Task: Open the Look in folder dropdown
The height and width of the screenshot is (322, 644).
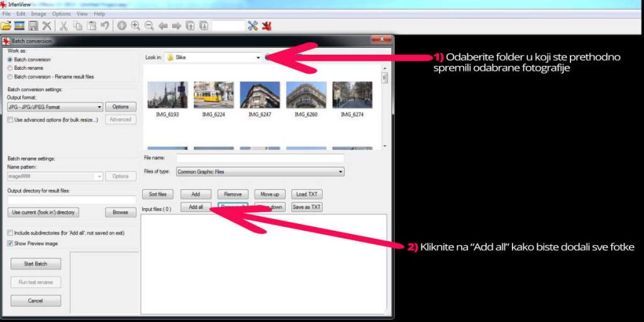Action: [258, 57]
